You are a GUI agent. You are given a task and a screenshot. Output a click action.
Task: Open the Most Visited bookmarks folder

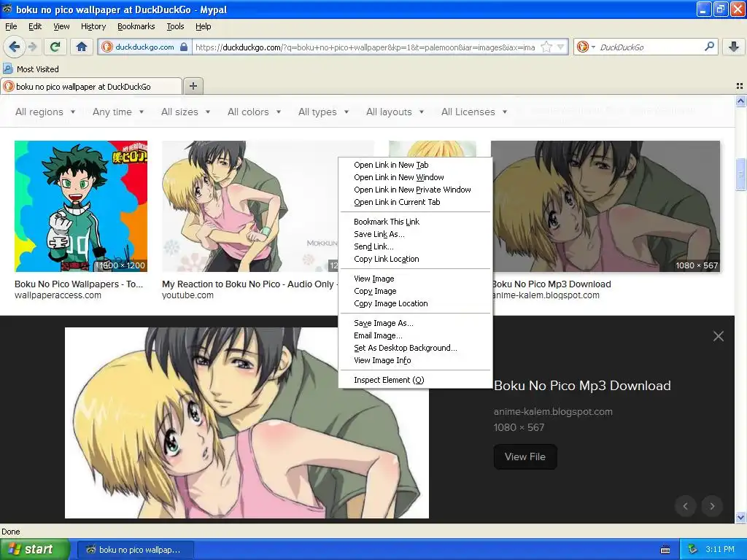[31, 69]
